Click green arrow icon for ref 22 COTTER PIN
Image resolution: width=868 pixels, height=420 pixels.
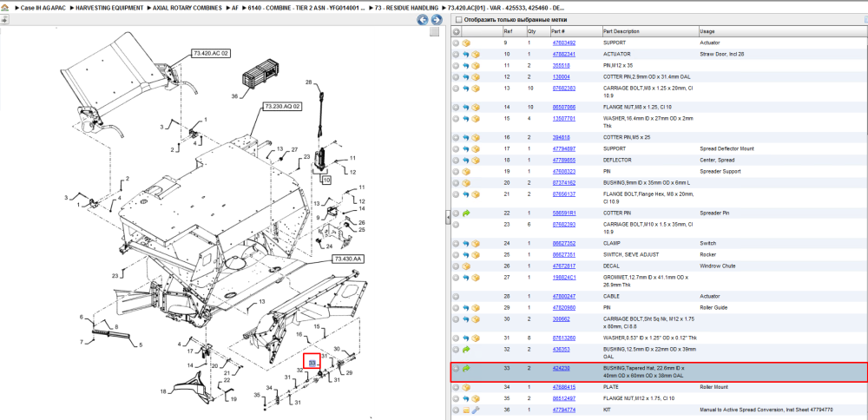(x=466, y=213)
